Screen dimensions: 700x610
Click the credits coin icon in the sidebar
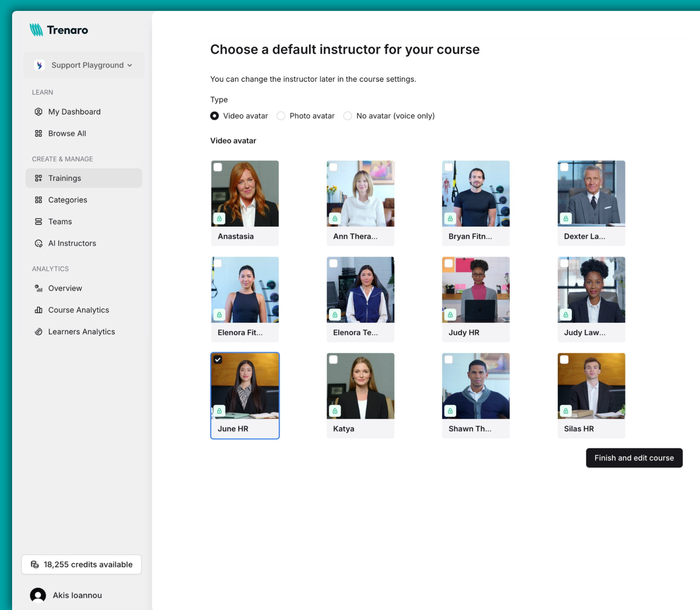pyautogui.click(x=35, y=564)
